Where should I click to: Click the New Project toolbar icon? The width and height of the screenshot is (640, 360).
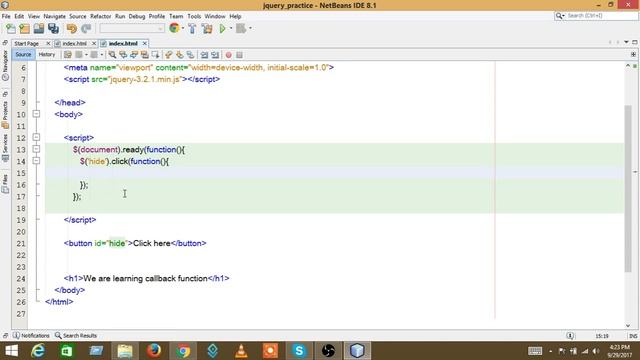pyautogui.click(x=24, y=29)
